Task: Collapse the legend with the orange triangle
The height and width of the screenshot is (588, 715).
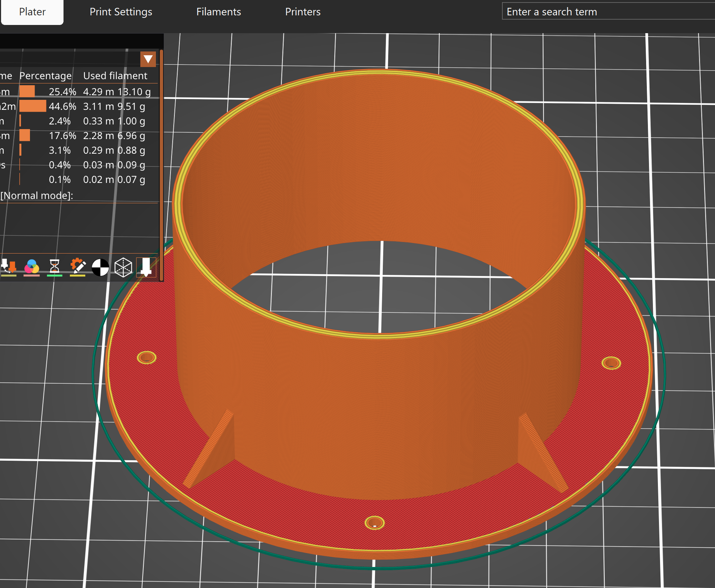Action: click(148, 59)
